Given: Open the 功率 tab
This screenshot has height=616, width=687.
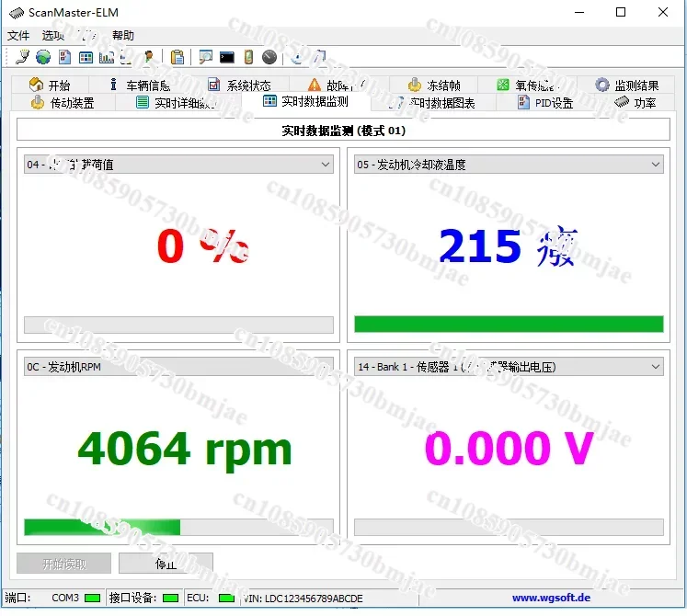Looking at the screenshot, I should [x=635, y=103].
